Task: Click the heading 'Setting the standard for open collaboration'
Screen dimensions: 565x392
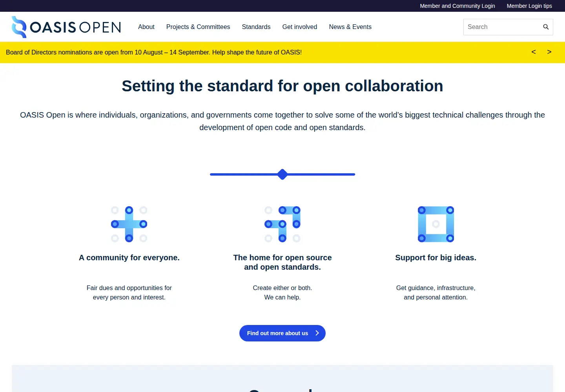Action: tap(282, 86)
